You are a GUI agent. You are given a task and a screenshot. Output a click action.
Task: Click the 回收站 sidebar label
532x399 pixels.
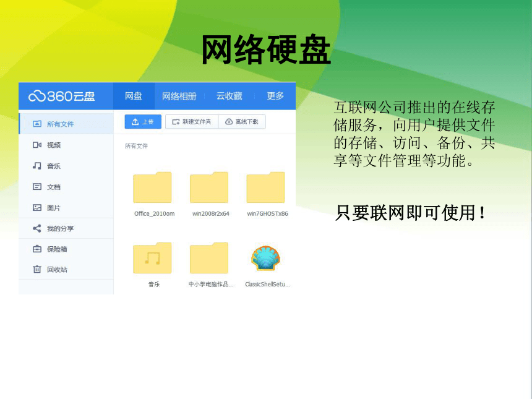click(57, 270)
